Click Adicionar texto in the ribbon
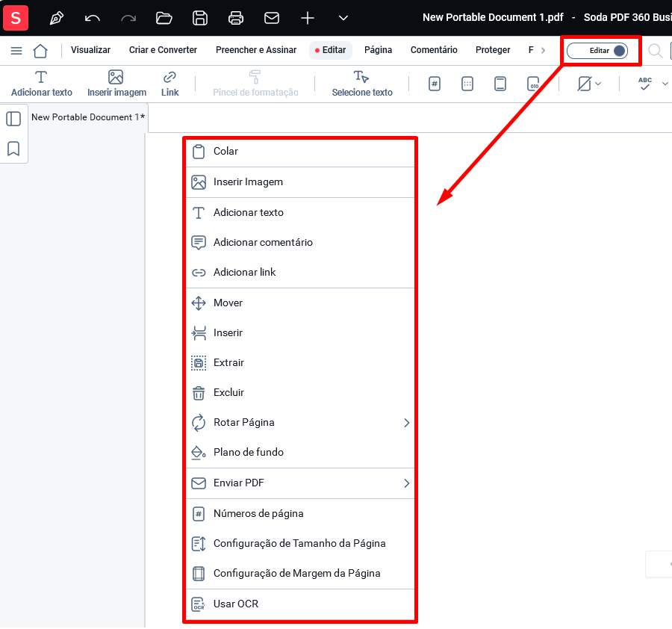Viewport: 672px width, 629px height. click(42, 84)
